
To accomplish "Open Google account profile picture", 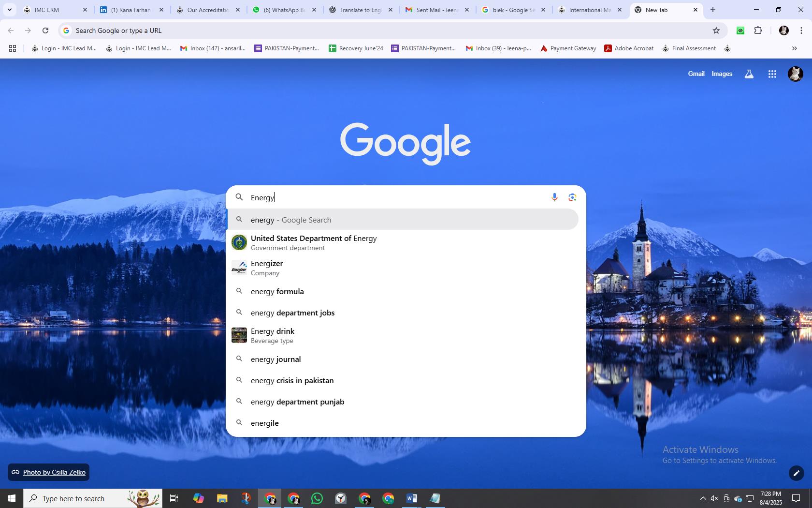I will [x=795, y=74].
